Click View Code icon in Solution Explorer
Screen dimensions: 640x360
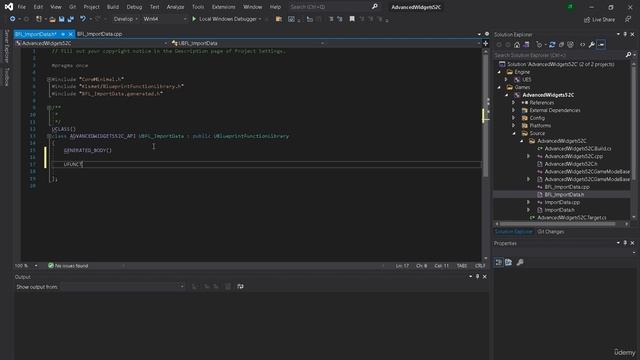[582, 44]
